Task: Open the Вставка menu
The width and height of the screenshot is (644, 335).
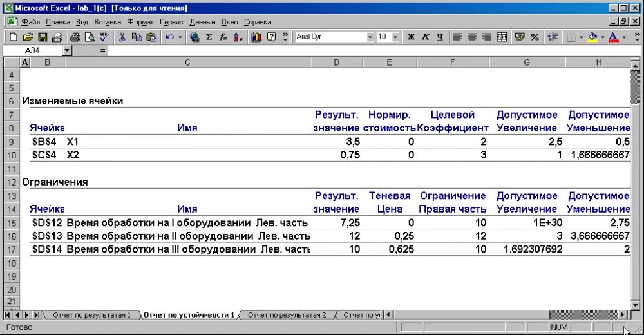Action: 108,22
